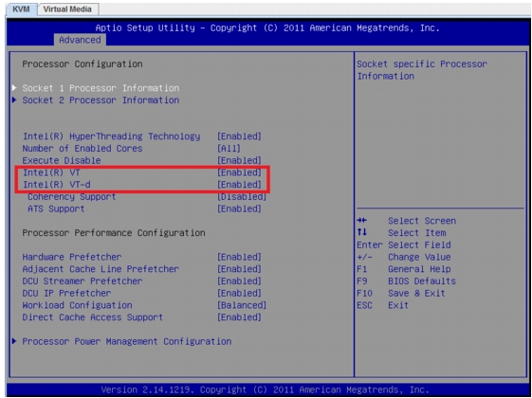The image size is (532, 398).
Task: Click the Aptio Setup Utility title text
Action: pos(267,27)
